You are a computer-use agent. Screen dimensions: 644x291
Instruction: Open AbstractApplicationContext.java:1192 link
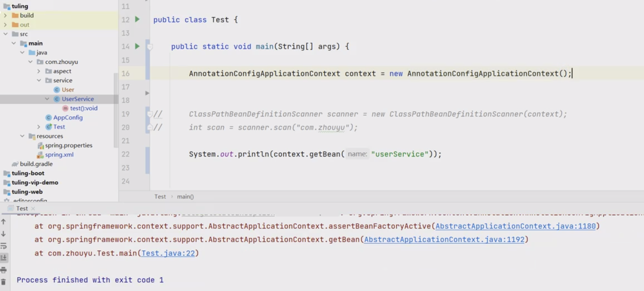(444, 239)
